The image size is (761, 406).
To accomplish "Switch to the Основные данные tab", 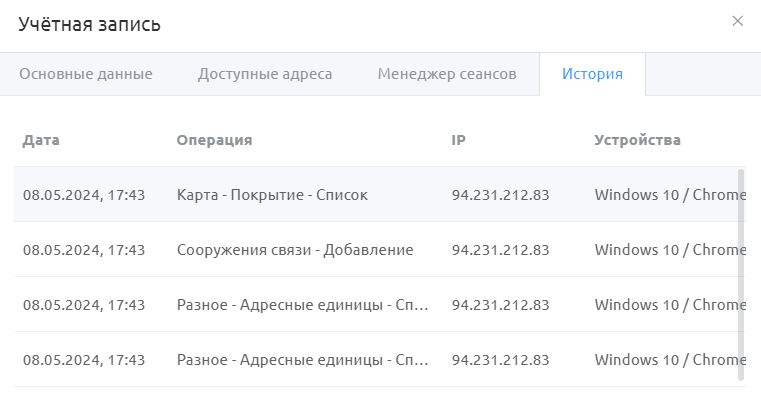I will tap(86, 74).
